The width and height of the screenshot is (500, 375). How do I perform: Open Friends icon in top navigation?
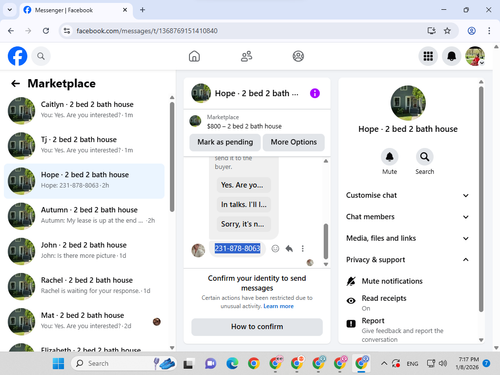pos(247,56)
